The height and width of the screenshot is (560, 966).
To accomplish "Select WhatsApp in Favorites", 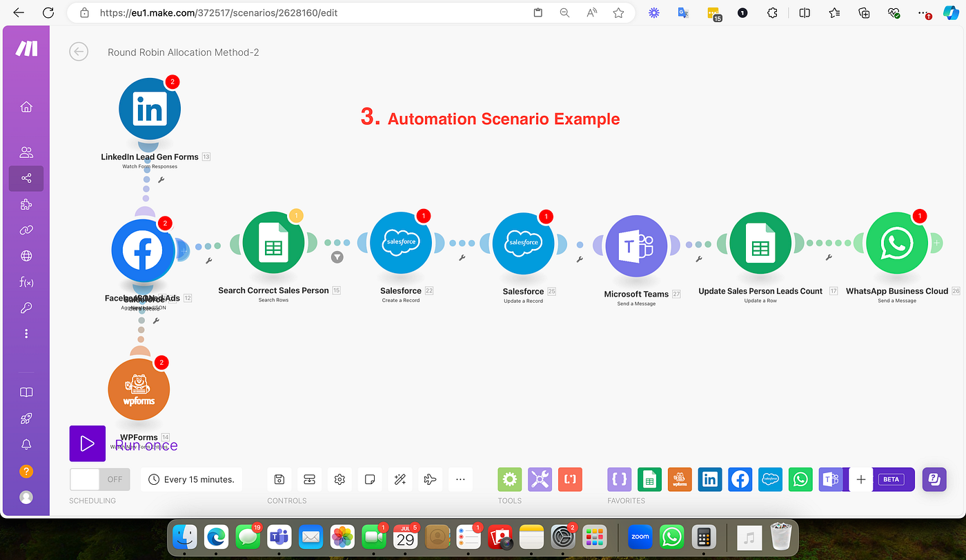I will tap(801, 479).
